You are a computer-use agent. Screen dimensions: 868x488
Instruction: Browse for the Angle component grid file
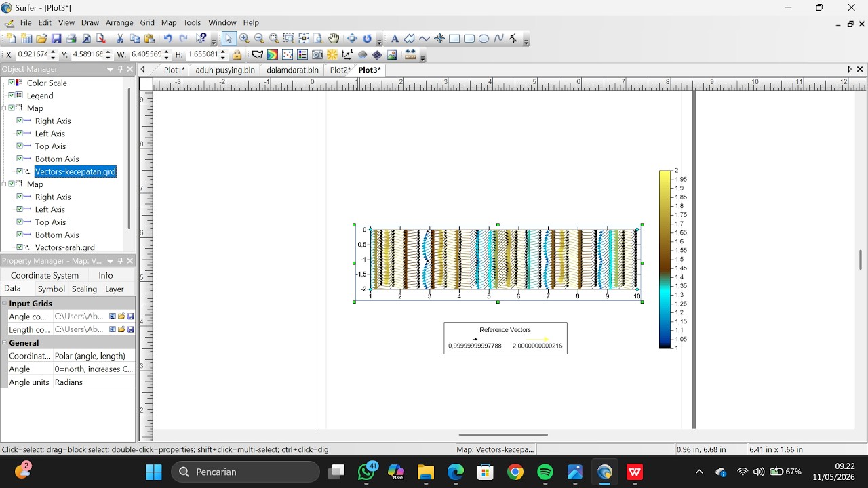pyautogui.click(x=121, y=317)
